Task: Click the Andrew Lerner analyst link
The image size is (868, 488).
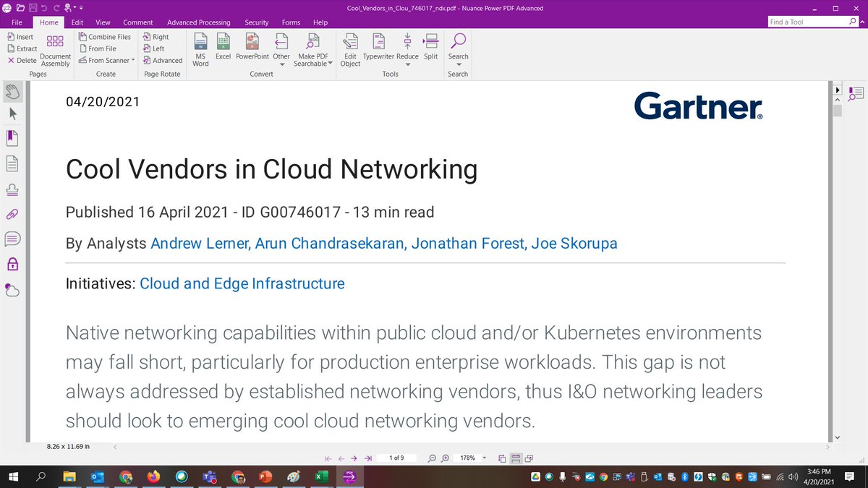Action: [199, 244]
